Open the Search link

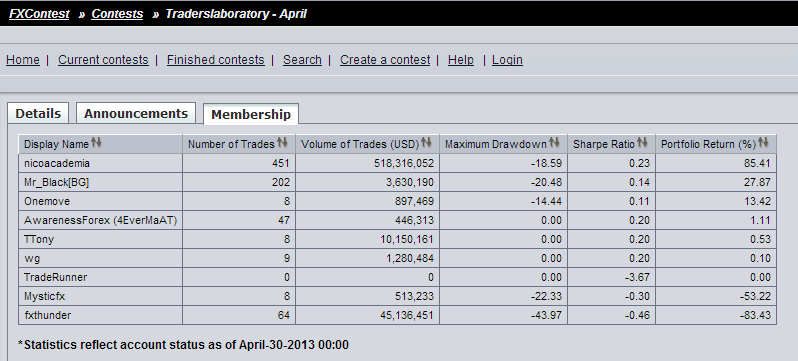302,60
